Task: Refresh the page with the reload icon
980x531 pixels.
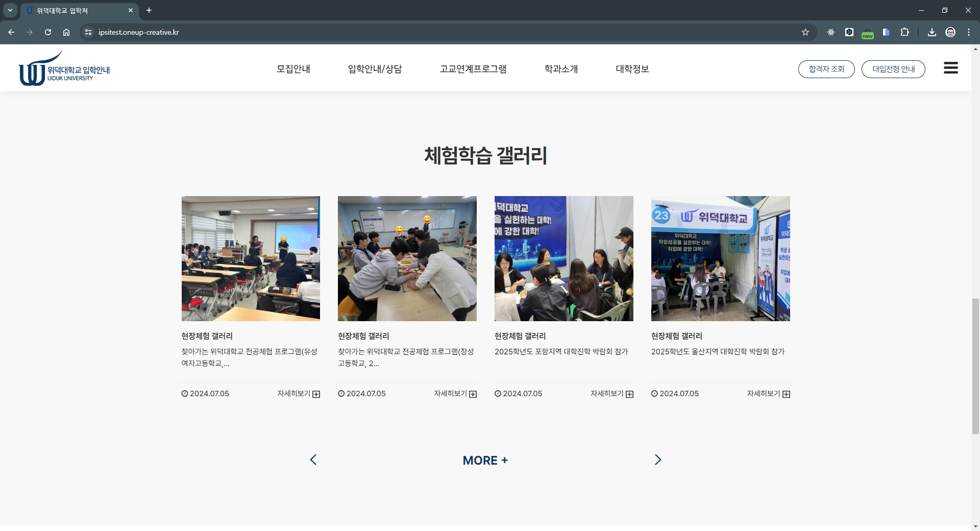Action: click(47, 32)
